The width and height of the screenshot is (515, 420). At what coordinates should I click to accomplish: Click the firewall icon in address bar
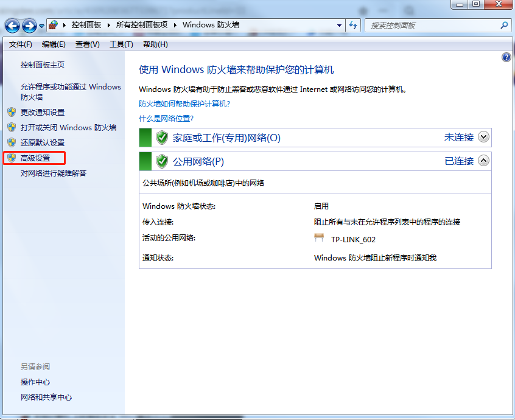pos(53,25)
